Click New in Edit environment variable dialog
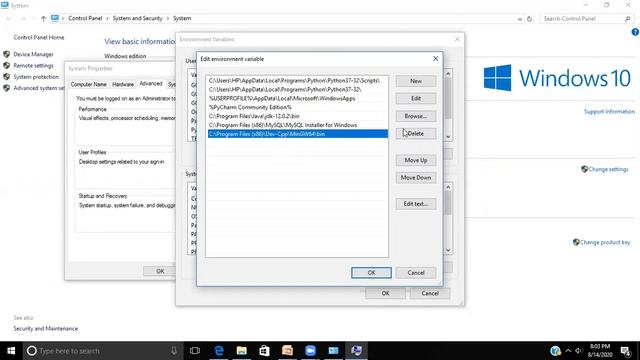Image resolution: width=640 pixels, height=360 pixels. pos(416,81)
